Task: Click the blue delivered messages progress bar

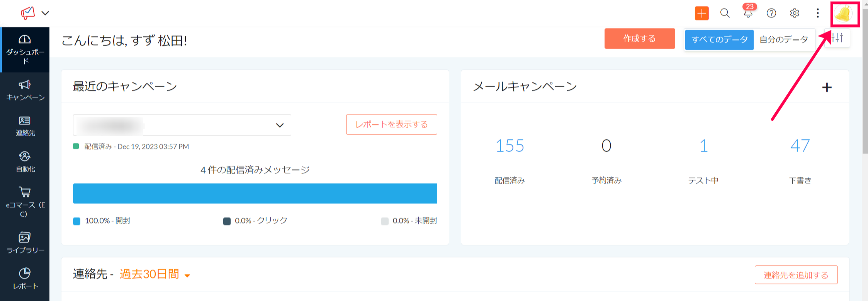Action: [255, 193]
